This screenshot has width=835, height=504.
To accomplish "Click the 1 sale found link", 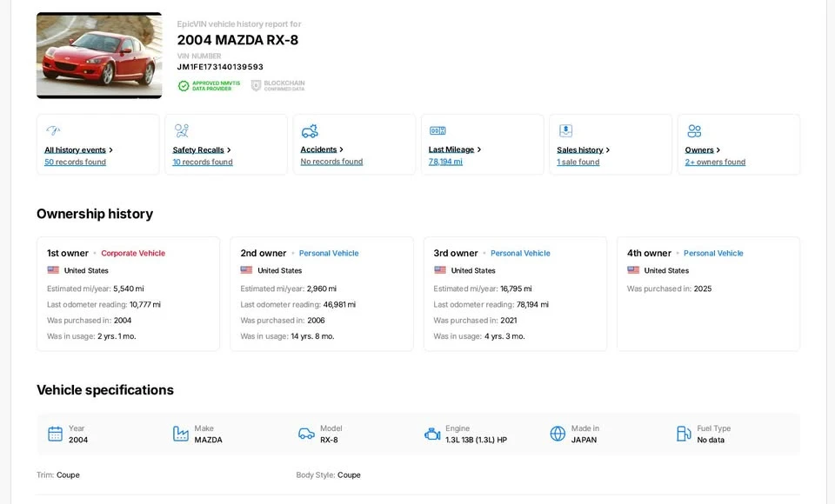I will [578, 162].
